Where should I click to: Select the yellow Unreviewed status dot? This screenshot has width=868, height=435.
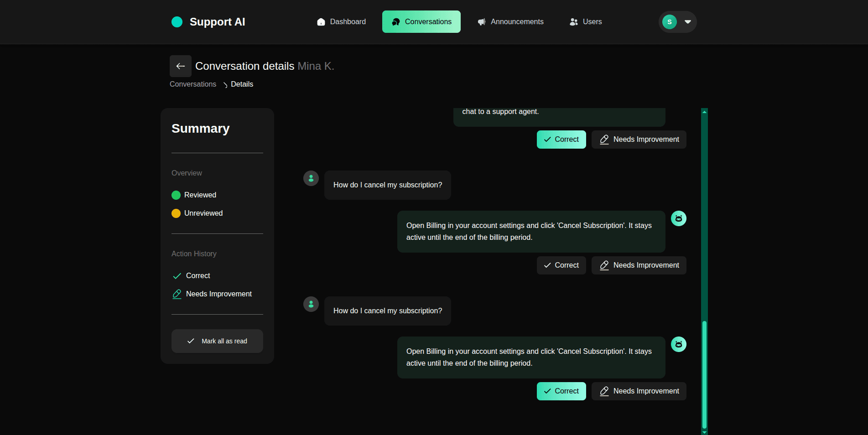pos(176,213)
